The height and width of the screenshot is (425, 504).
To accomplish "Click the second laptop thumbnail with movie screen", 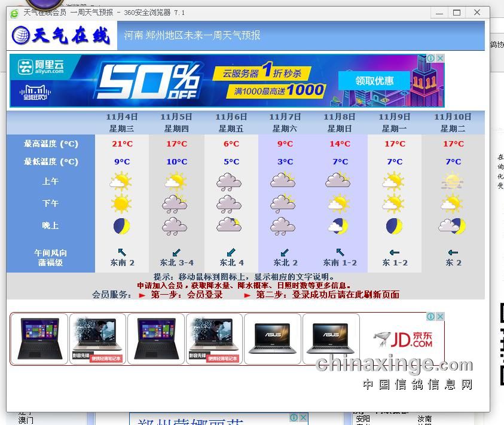I will tap(97, 339).
